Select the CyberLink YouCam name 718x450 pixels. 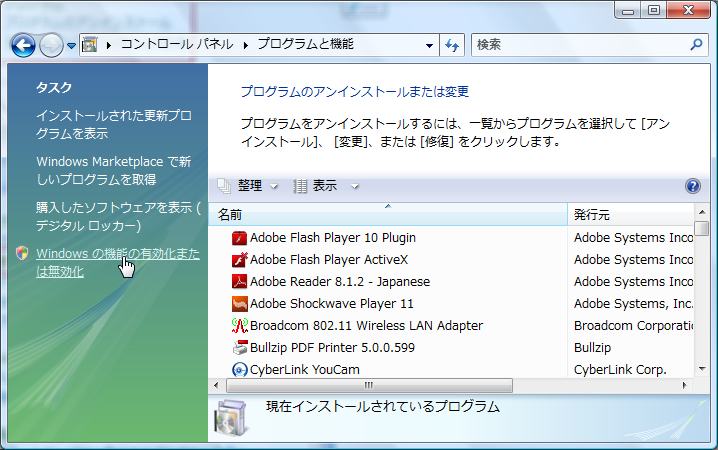click(x=305, y=369)
